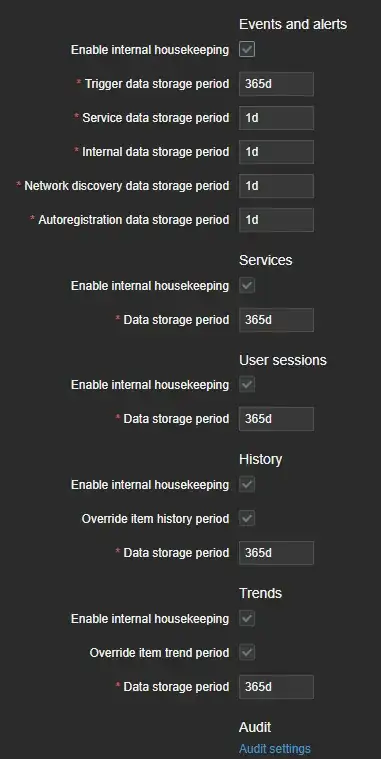
Task: Click the Services data storage period field
Action: (276, 320)
